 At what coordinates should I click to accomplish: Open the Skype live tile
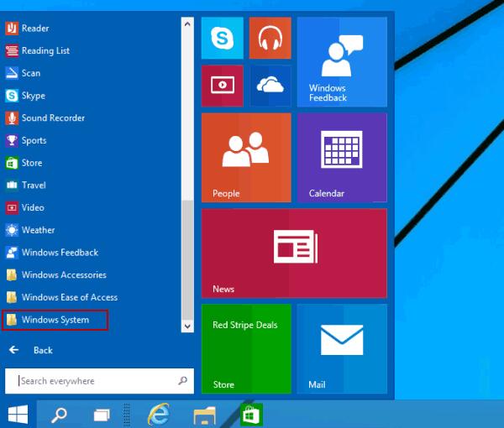click(222, 39)
